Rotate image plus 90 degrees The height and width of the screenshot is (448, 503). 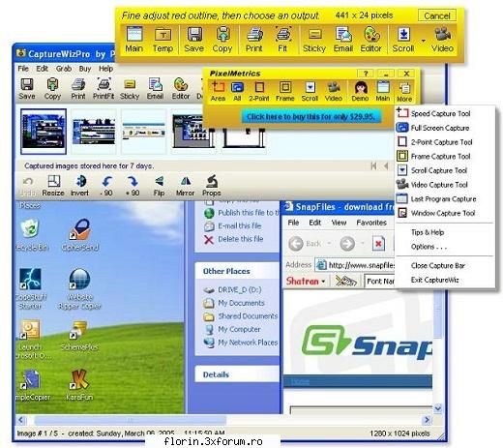(x=133, y=186)
